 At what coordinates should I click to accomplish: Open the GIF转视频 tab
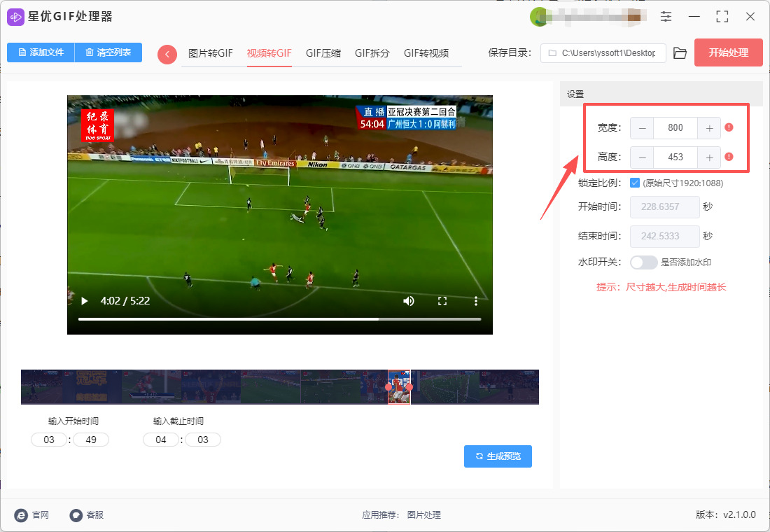point(426,53)
